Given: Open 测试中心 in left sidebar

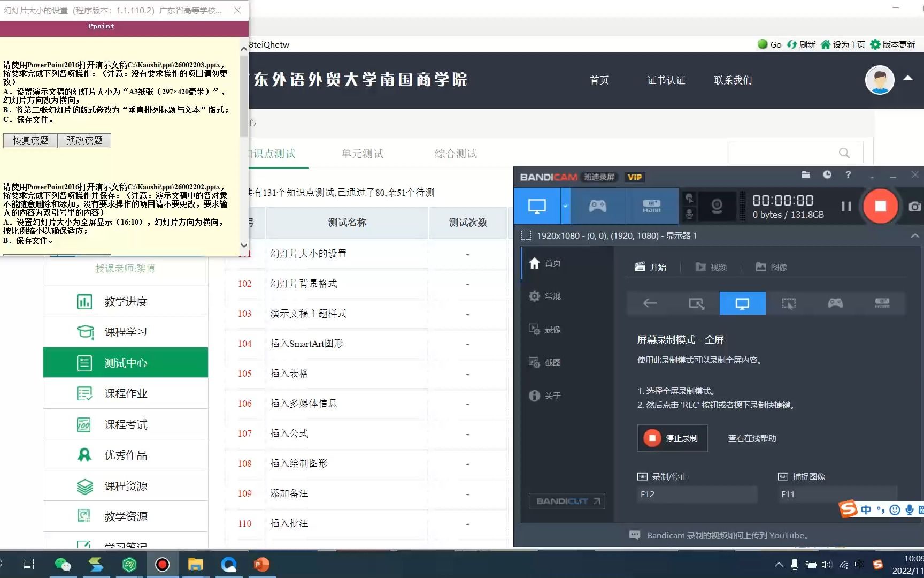Looking at the screenshot, I should [x=126, y=363].
